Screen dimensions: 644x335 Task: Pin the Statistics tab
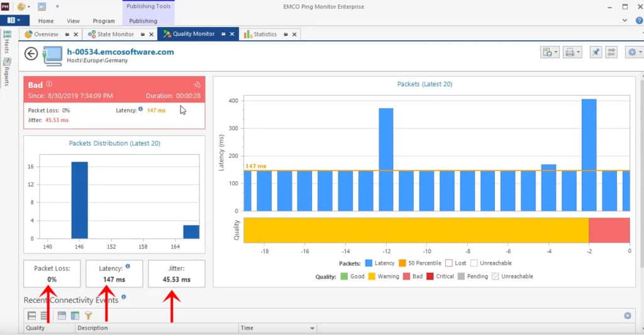pyautogui.click(x=286, y=35)
